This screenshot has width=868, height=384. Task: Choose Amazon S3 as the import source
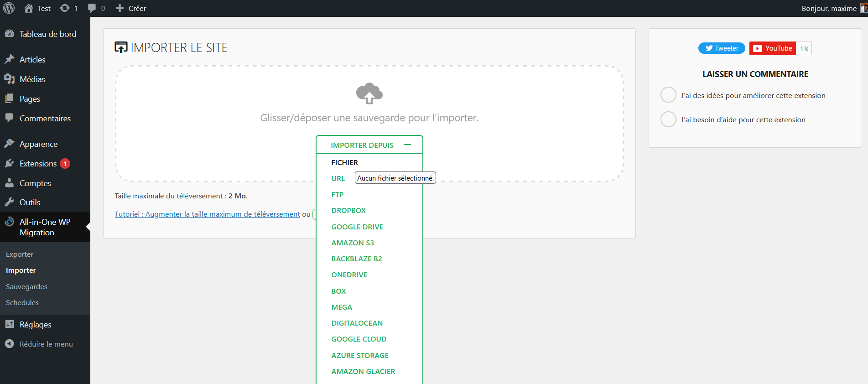pyautogui.click(x=353, y=243)
